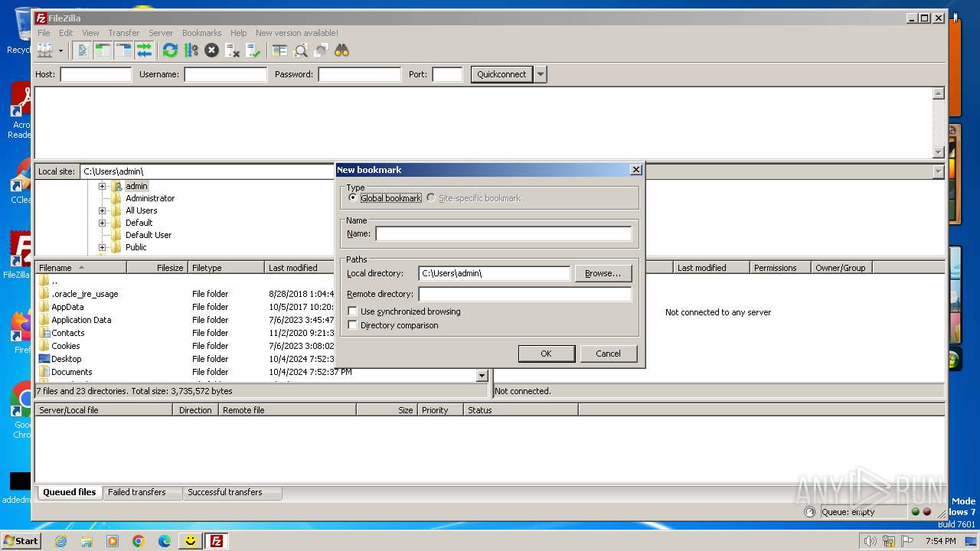Expand the All Users tree node
Viewport: 980px width, 551px height.
102,210
